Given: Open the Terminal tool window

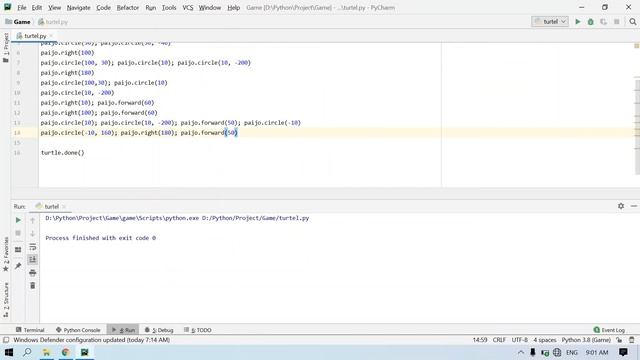Looking at the screenshot, I should [30, 330].
